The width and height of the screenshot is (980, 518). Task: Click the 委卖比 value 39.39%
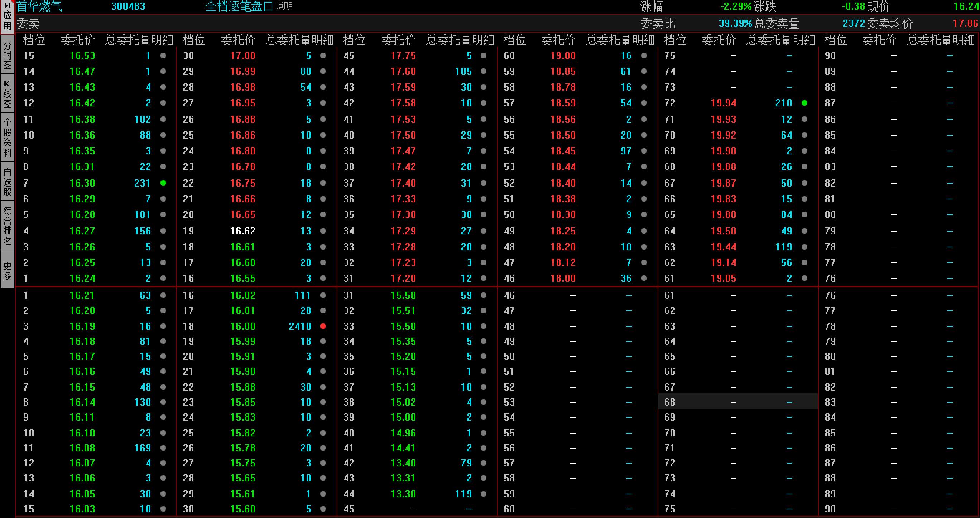pyautogui.click(x=735, y=23)
